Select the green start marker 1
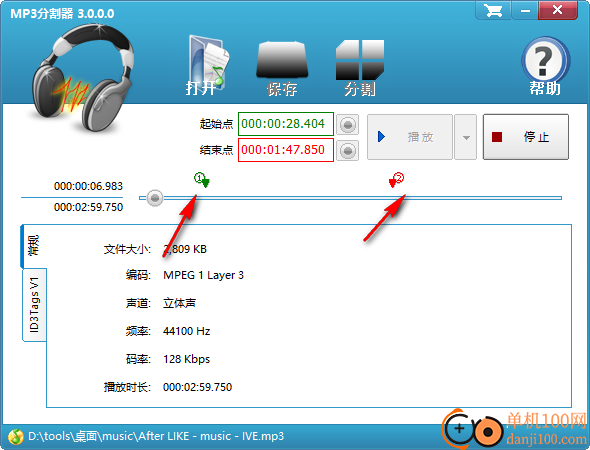This screenshot has width=590, height=450. click(202, 180)
